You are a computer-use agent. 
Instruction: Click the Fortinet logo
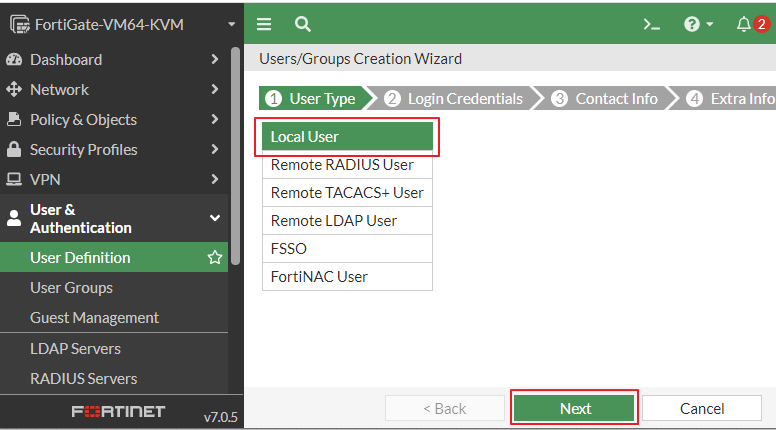(118, 412)
